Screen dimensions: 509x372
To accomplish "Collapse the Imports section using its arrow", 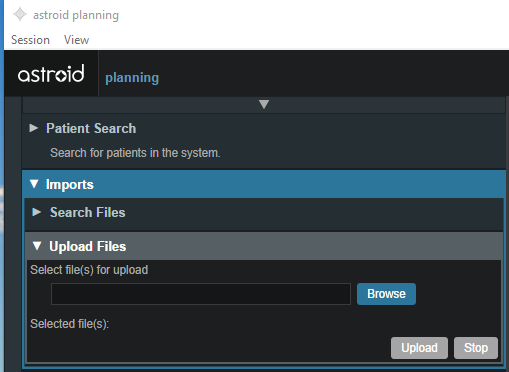I will click(34, 184).
